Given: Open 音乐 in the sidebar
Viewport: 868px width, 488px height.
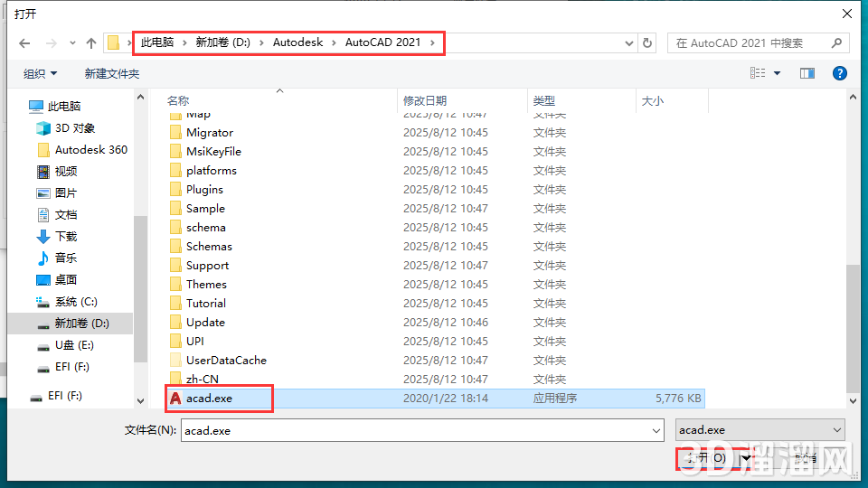Looking at the screenshot, I should click(57, 258).
